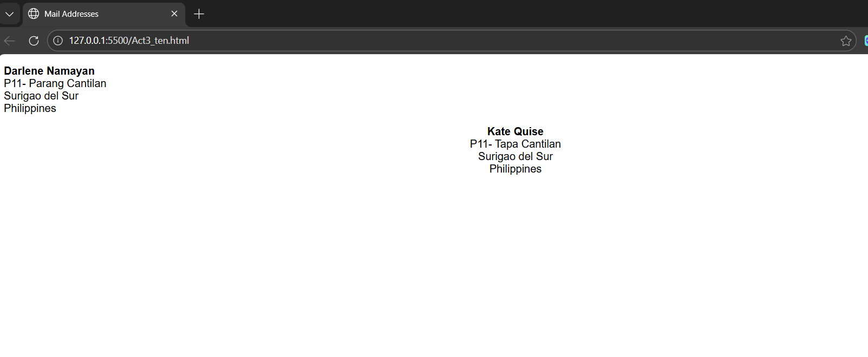Click the bold name Darlene Namayan
This screenshot has height=357, width=868.
click(x=49, y=71)
